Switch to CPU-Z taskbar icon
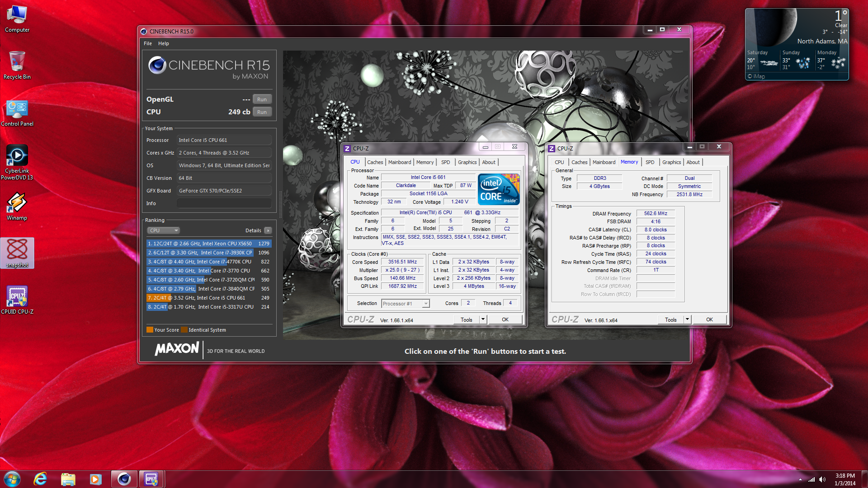 click(151, 479)
